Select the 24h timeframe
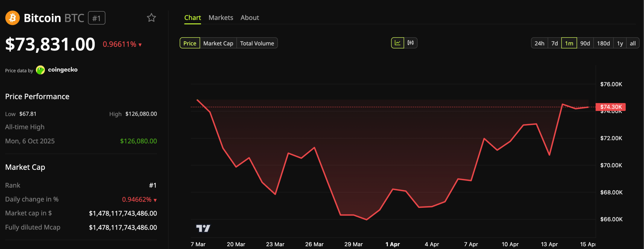Image resolution: width=644 pixels, height=249 pixels. [x=539, y=43]
